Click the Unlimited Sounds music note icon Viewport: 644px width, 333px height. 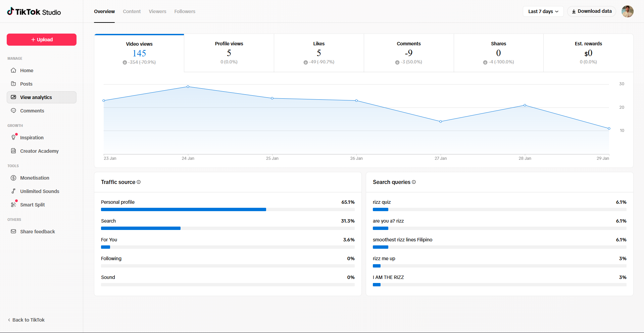(x=13, y=191)
